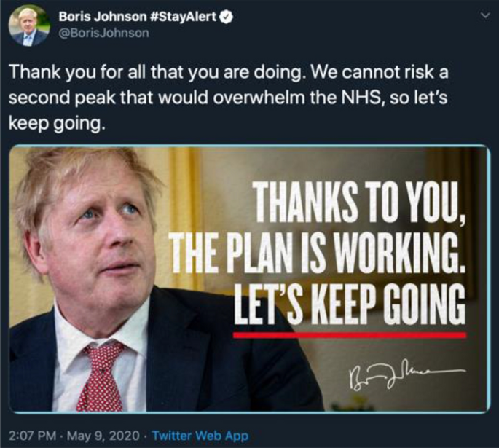Viewport: 499px width, 448px height.
Task: Open the @BorisJohnson handle link
Action: 103,33
